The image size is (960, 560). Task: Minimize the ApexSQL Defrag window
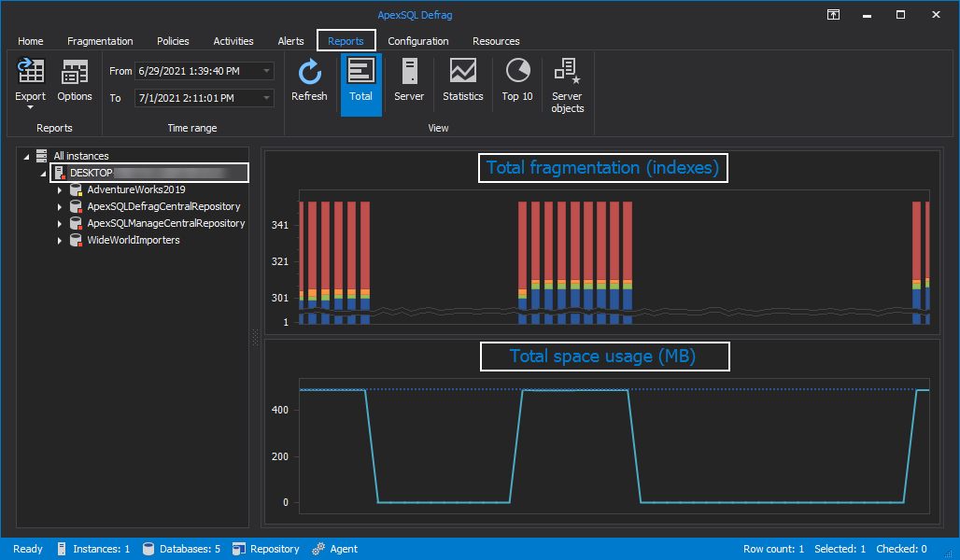[867, 15]
